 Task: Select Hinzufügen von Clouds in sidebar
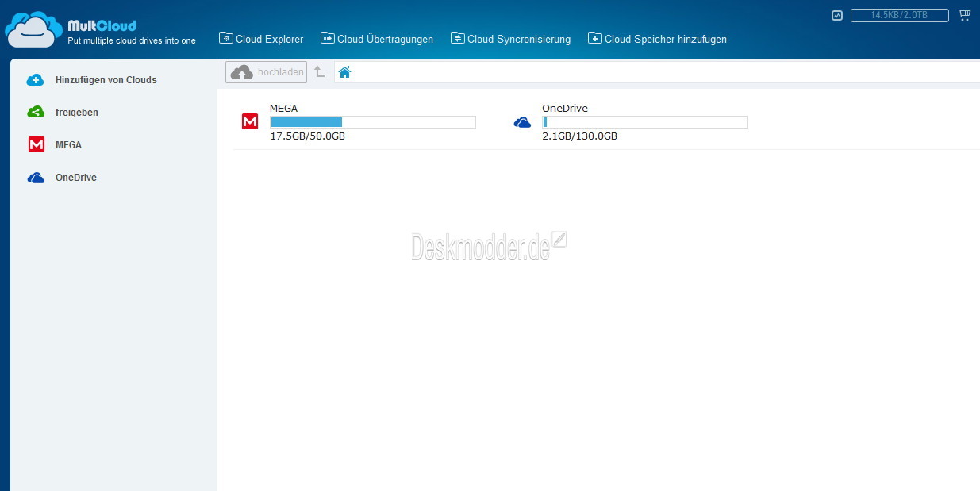(x=106, y=80)
